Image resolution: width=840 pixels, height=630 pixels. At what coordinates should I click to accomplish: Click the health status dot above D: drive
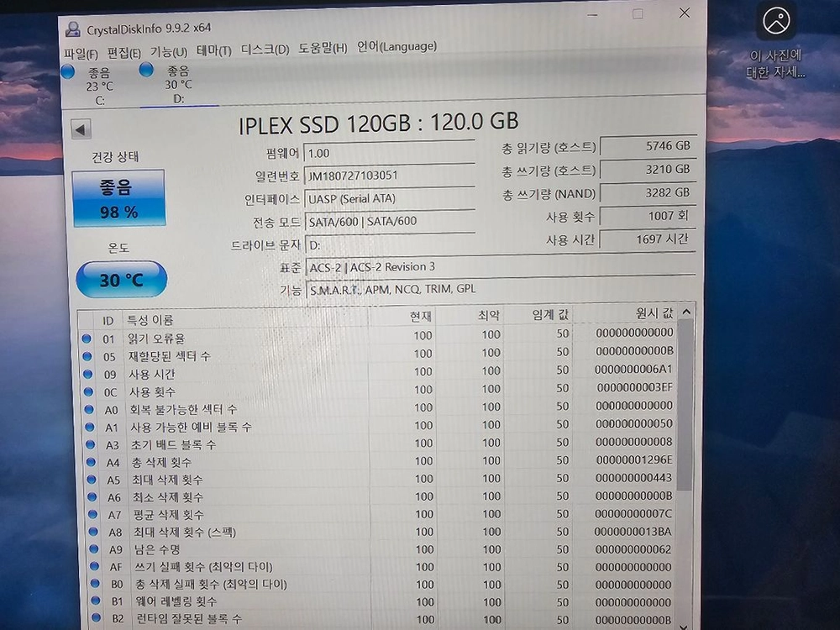145,69
